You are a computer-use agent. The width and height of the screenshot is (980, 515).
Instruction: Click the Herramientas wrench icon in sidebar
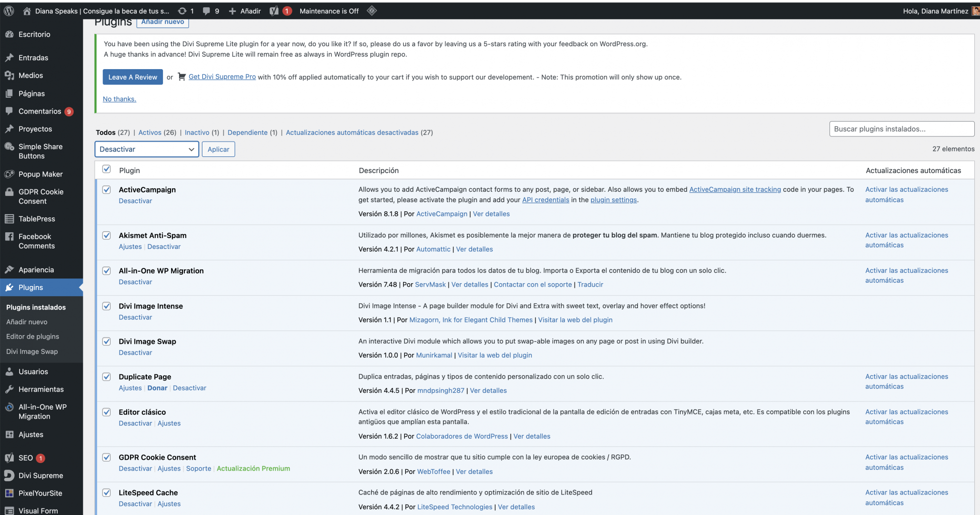point(9,389)
